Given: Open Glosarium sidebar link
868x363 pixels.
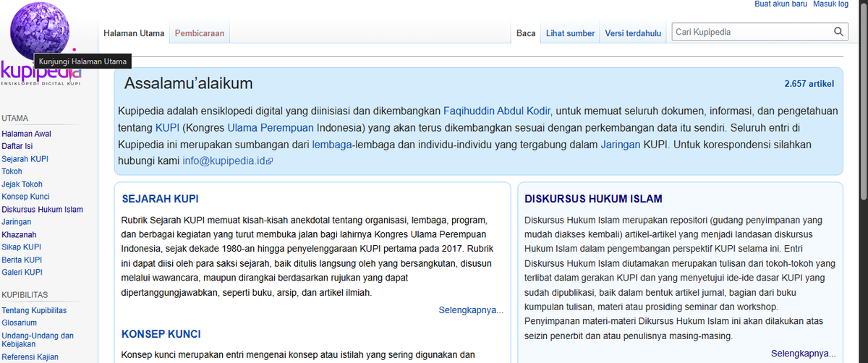Looking at the screenshot, I should (19, 323).
